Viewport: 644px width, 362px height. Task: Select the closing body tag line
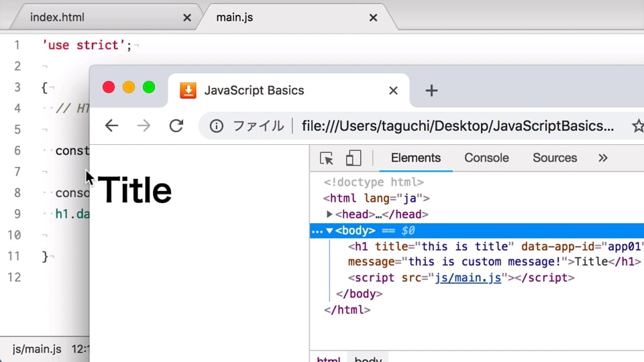360,294
